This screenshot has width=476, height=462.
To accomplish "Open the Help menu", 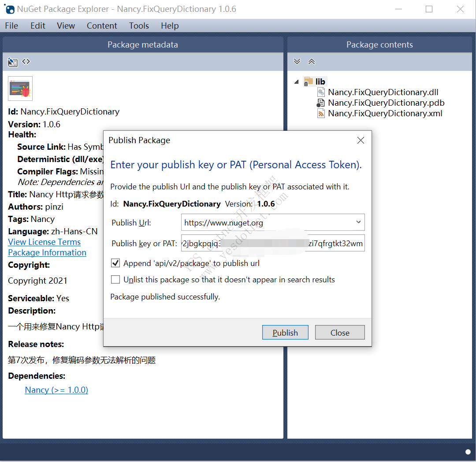I will pos(170,26).
